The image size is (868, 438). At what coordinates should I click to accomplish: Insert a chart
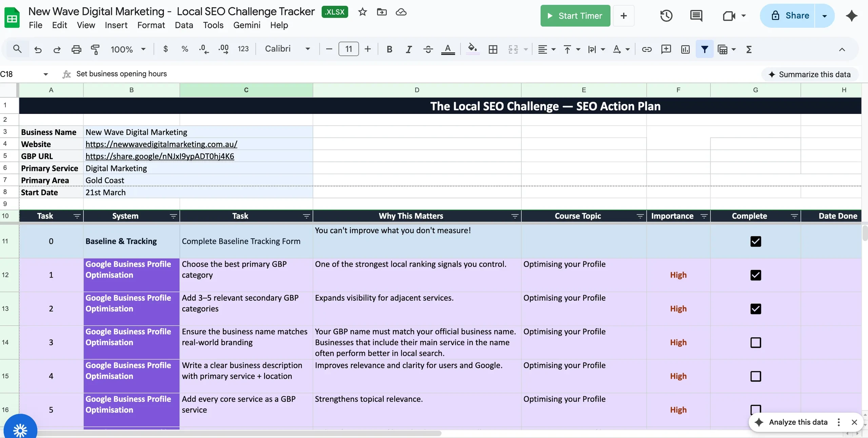(685, 49)
